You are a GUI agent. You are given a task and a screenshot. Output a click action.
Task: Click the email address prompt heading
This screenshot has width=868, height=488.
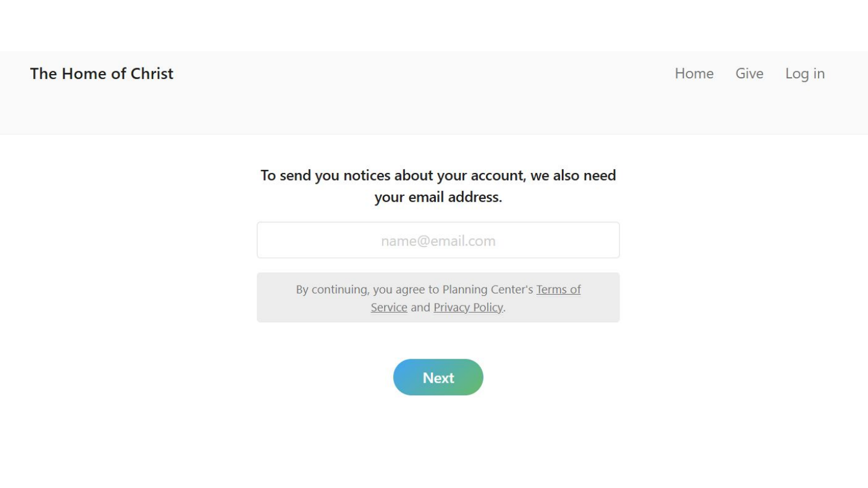[438, 186]
